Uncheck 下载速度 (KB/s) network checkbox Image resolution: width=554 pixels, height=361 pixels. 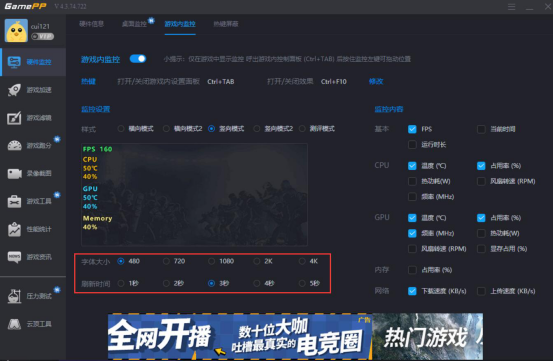point(412,291)
